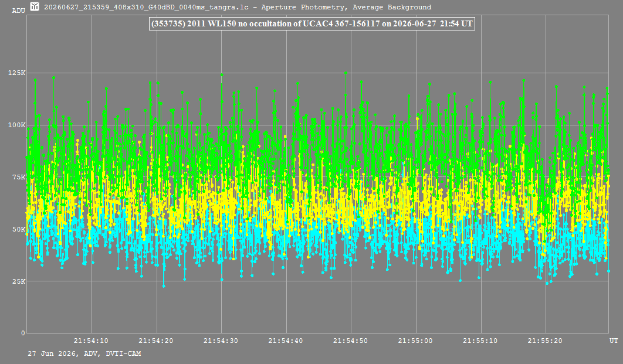Screen dimensions: 623x364
Task: Click the 0 y-axis origin label
Action: pos(23,333)
